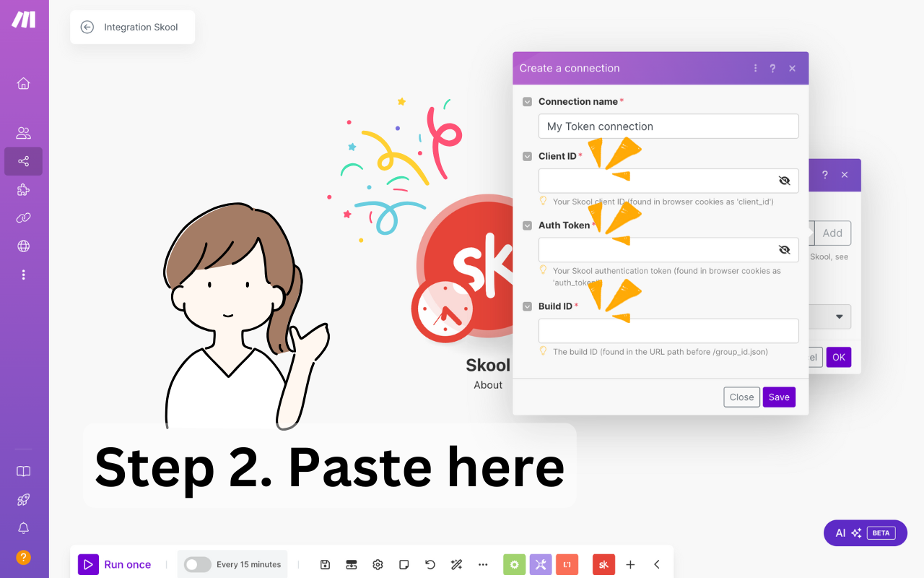Toggle the Auth Token checkbox
The height and width of the screenshot is (578, 924).
point(528,225)
